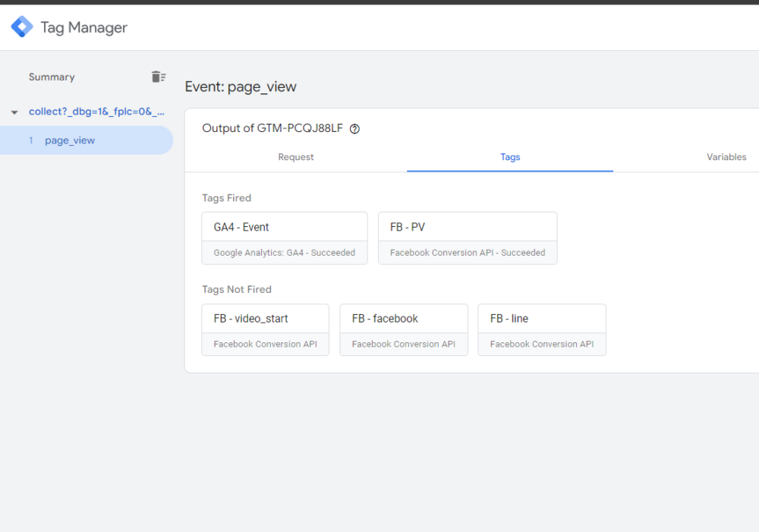The width and height of the screenshot is (759, 532).
Task: Click the 'Tags Fired' section label
Action: 226,198
